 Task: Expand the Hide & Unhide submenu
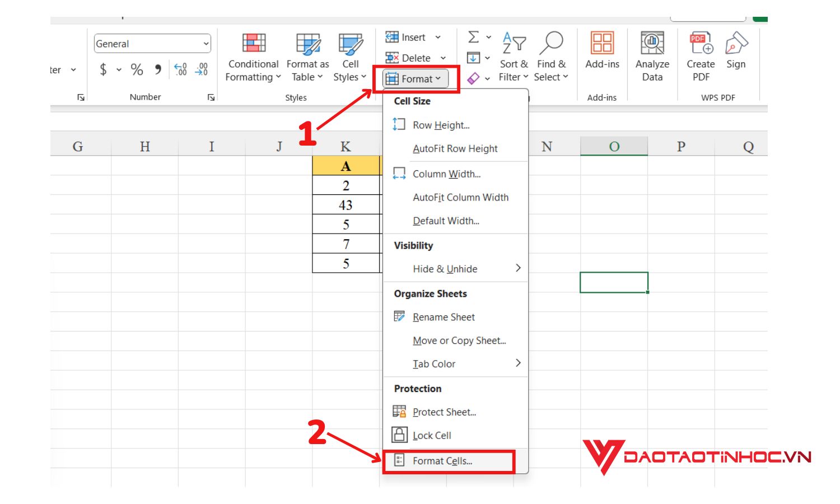click(445, 269)
